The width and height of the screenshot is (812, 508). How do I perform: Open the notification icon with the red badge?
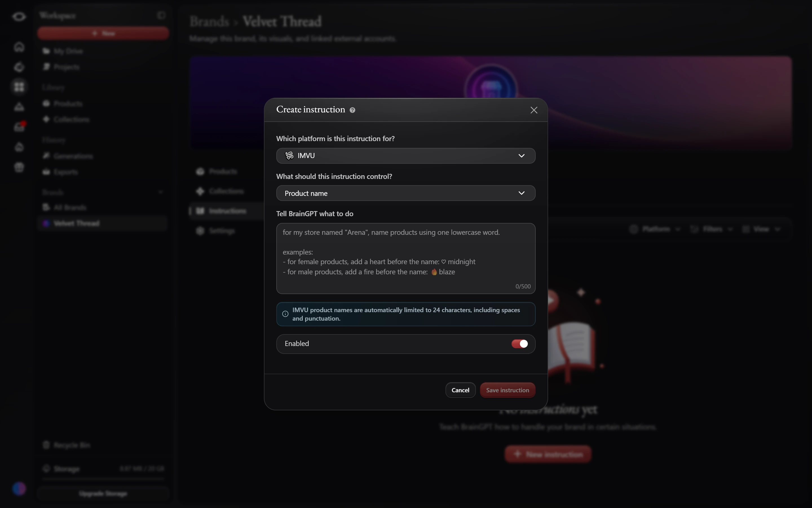(19, 127)
